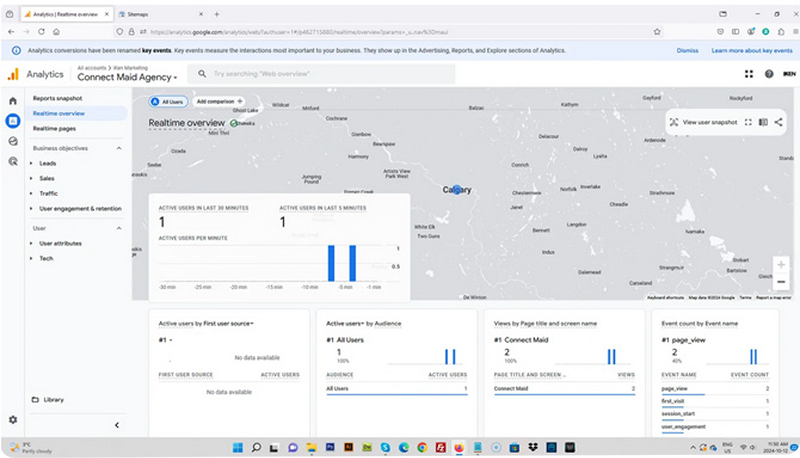This screenshot has width=800, height=458.
Task: Expand the Leads tree item
Action: (31, 163)
